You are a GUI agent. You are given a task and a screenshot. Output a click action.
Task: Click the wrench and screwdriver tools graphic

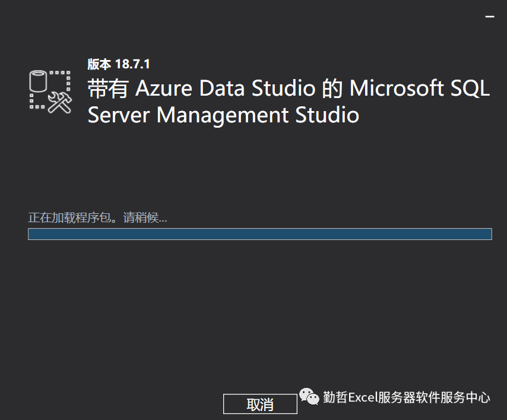59,101
